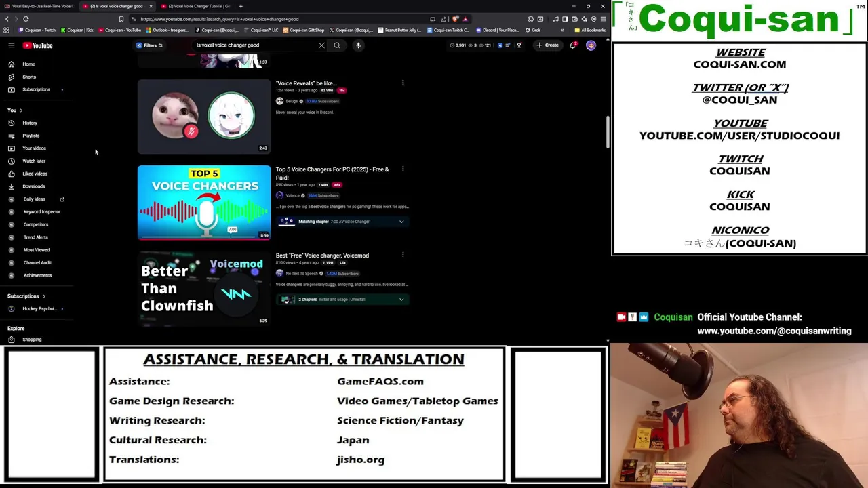Click the browser address bar URL

220,19
